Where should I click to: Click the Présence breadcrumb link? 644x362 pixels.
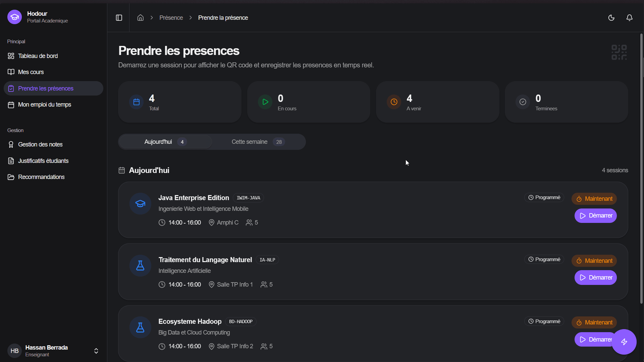171,18
